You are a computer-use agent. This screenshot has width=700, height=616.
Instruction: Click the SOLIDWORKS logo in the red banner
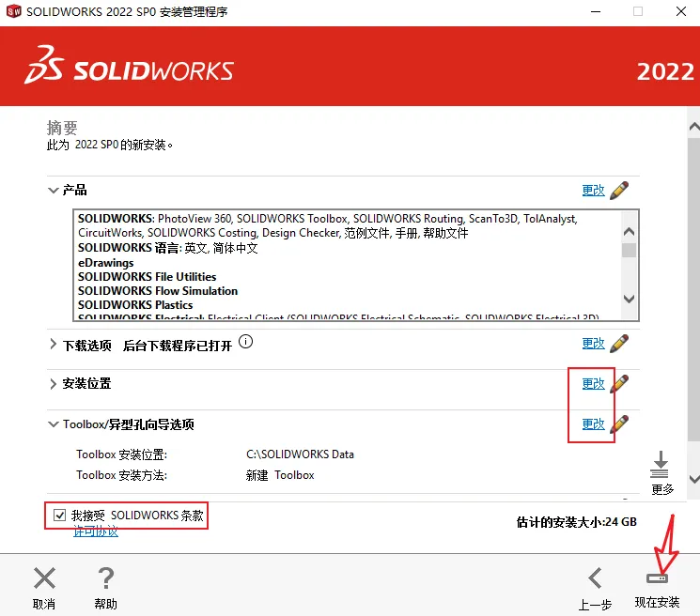click(x=129, y=66)
